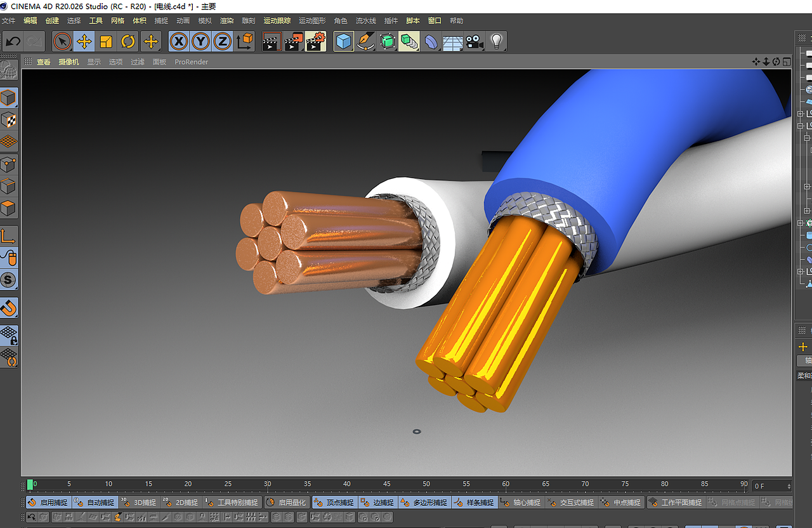Toggle 自动捕捉 option

(x=95, y=503)
